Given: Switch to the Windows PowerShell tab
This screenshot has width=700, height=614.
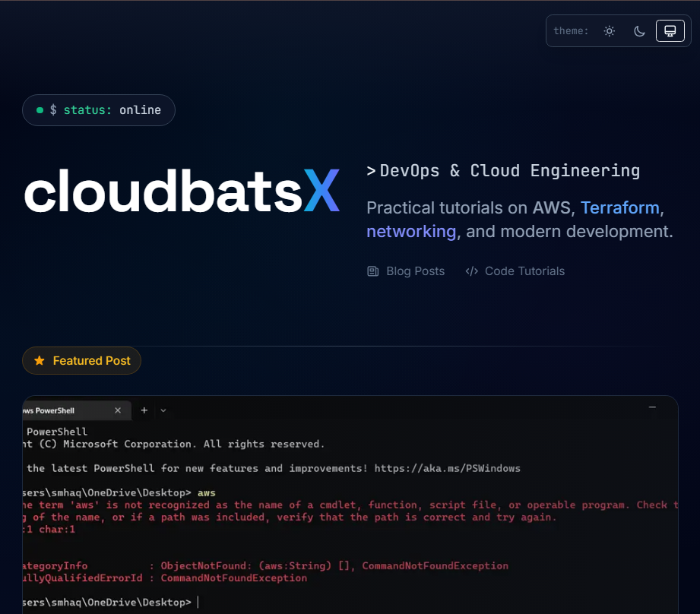Looking at the screenshot, I should point(57,410).
